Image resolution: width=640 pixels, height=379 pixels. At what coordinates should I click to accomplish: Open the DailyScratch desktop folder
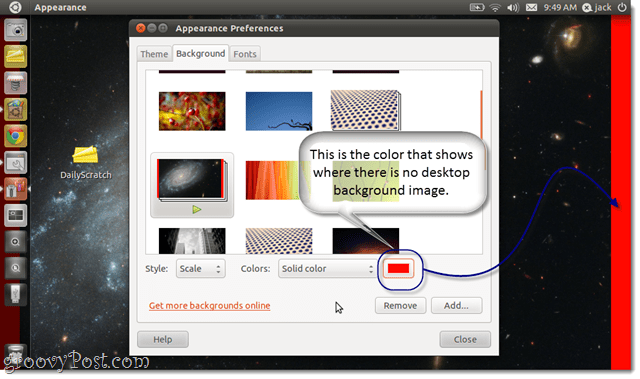(85, 162)
